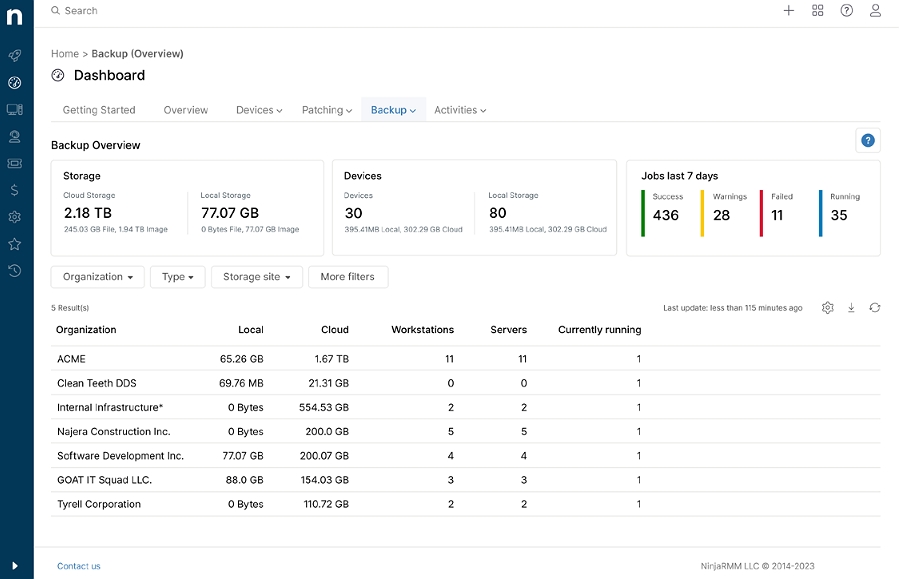Viewport: 899px width, 579px height.
Task: Click the last update timestamp text
Action: click(733, 308)
